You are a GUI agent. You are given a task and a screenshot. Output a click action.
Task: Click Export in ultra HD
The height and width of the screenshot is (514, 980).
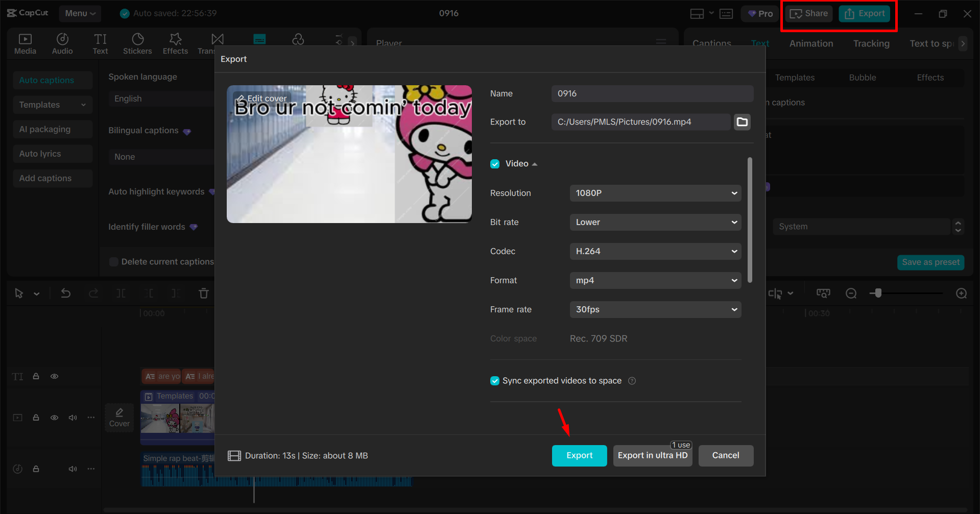tap(653, 455)
